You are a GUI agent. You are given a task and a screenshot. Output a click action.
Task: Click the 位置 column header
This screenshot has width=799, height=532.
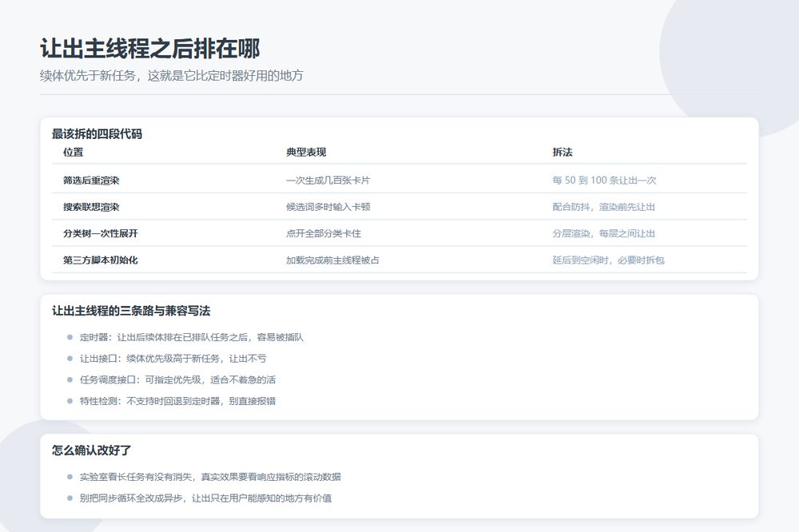coord(73,152)
